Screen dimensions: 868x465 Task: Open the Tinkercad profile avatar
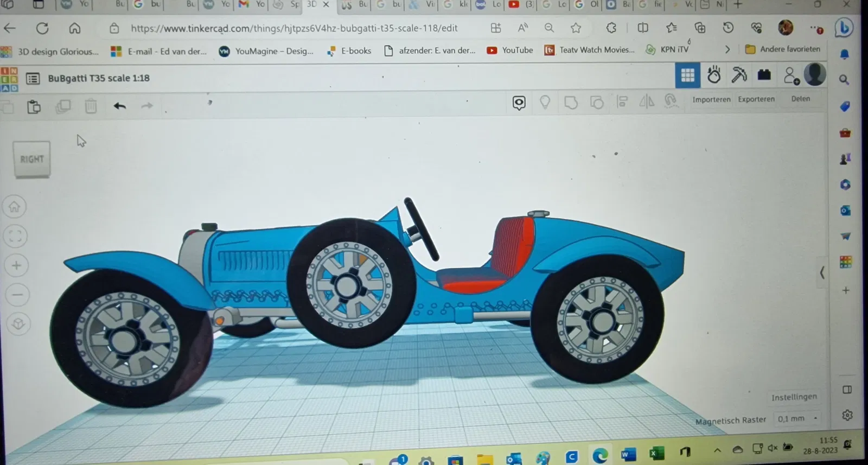814,74
